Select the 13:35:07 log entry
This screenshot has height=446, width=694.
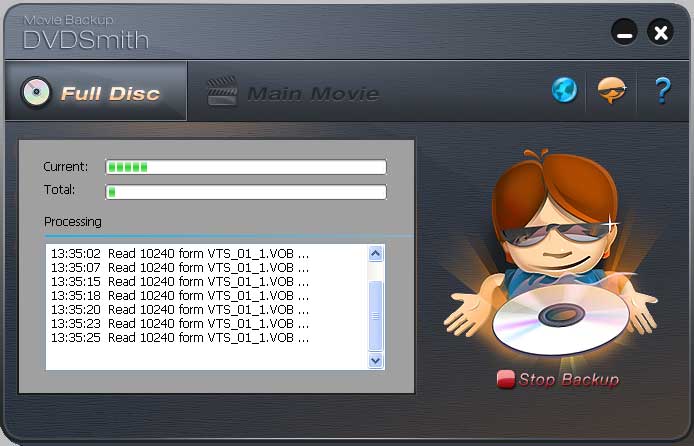[180, 268]
